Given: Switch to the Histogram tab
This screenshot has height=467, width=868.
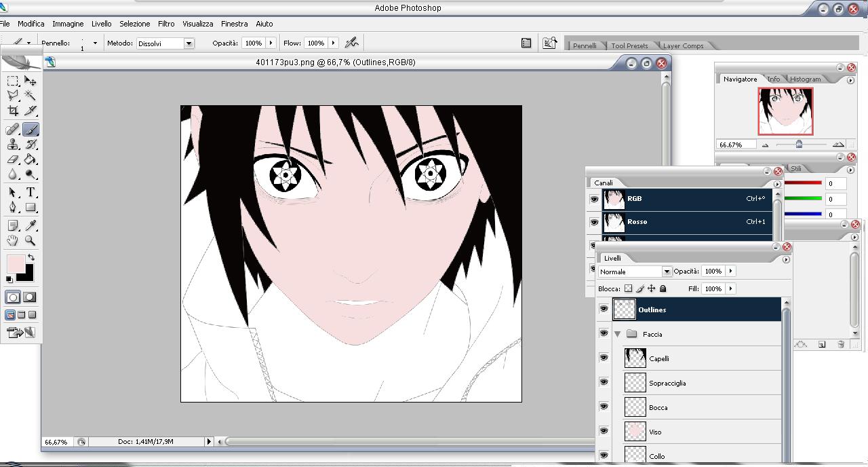Looking at the screenshot, I should (805, 79).
